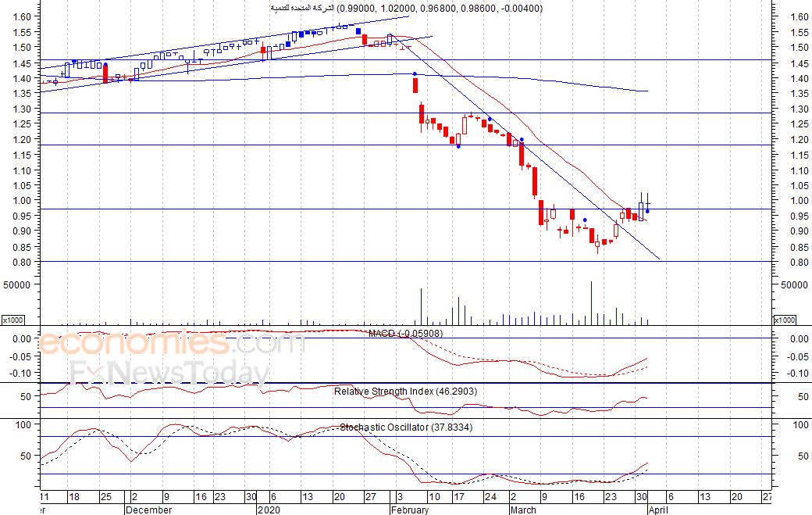This screenshot has width=812, height=515.
Task: Click the 3 date label above February
Action: 400,497
